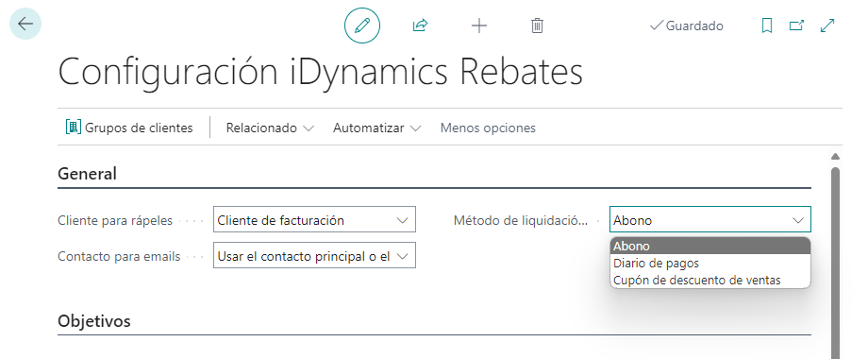The width and height of the screenshot is (868, 359).
Task: Click the Método de liquidación label
Action: tap(522, 220)
